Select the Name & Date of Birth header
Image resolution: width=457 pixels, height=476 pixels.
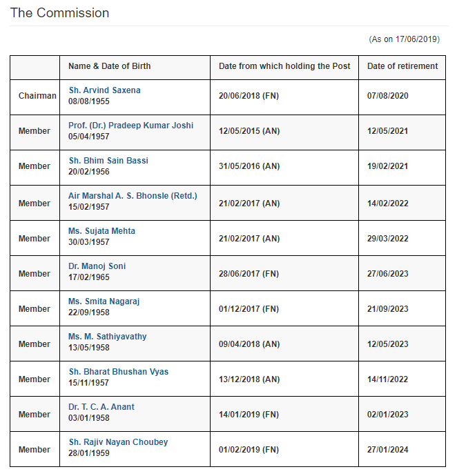click(109, 66)
